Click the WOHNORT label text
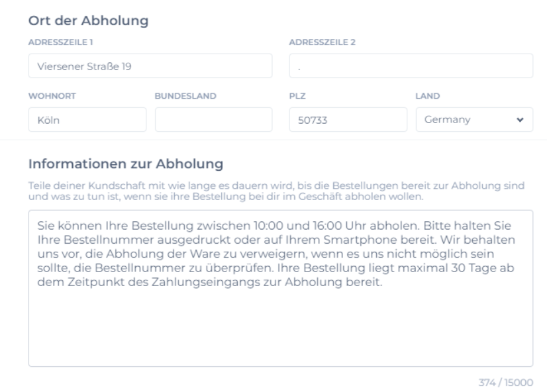547x392 pixels. tap(52, 96)
